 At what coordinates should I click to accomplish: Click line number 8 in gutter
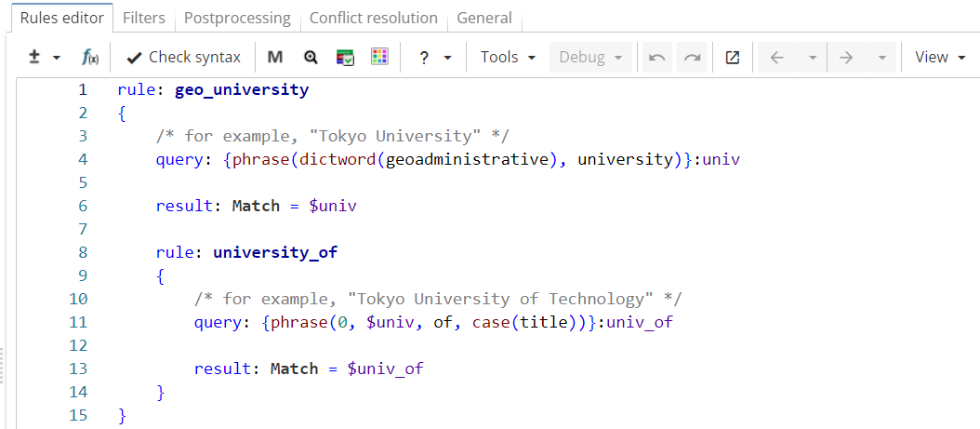click(x=83, y=252)
